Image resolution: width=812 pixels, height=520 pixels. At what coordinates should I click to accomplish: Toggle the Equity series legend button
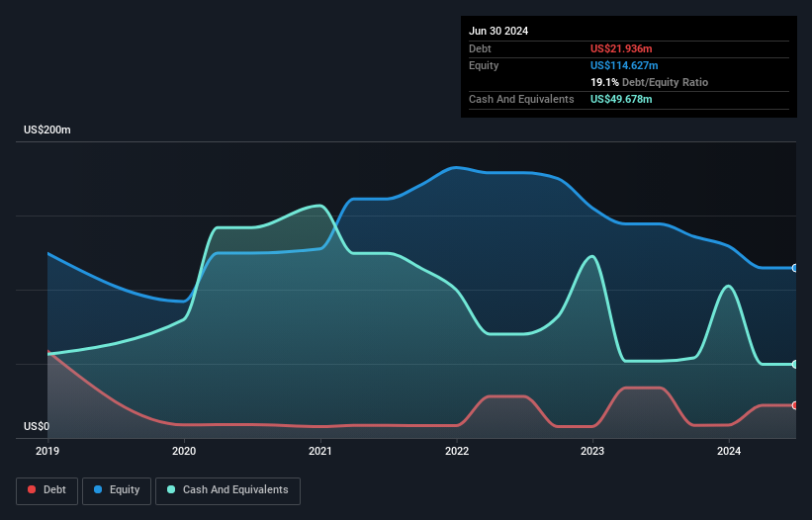click(117, 490)
